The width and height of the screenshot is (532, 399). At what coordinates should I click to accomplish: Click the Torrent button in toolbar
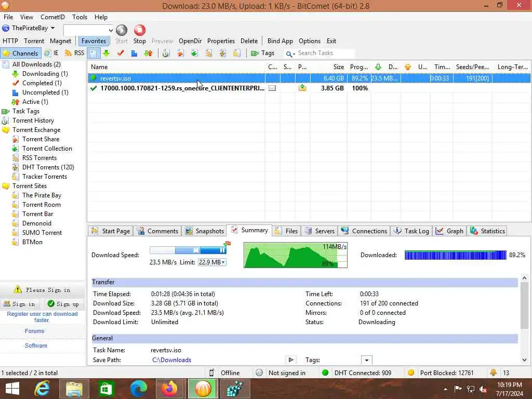click(34, 41)
